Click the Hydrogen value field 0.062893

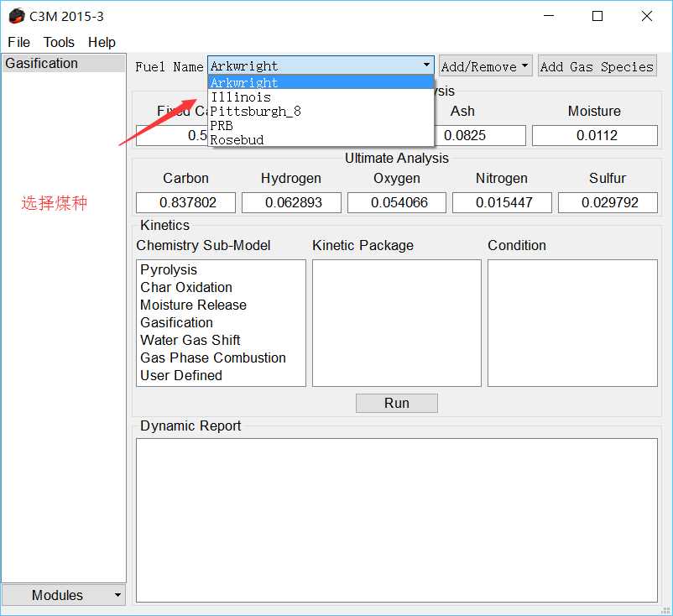click(x=291, y=202)
